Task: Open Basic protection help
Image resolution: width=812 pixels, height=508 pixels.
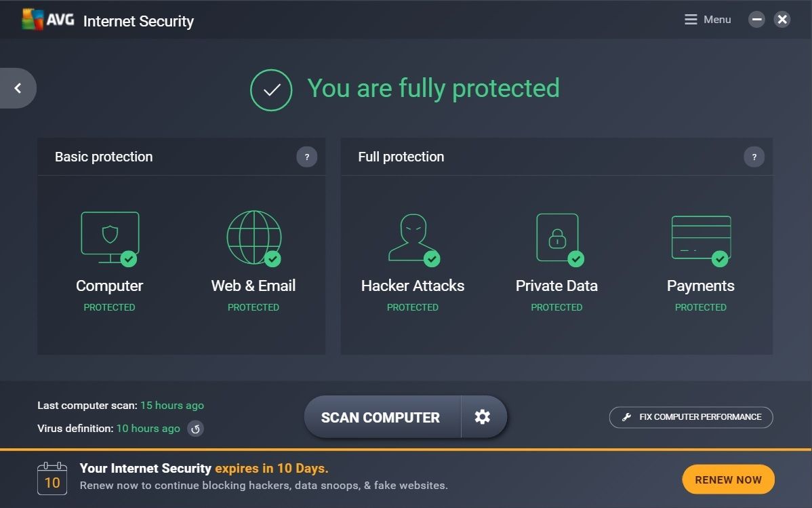Action: click(x=307, y=157)
